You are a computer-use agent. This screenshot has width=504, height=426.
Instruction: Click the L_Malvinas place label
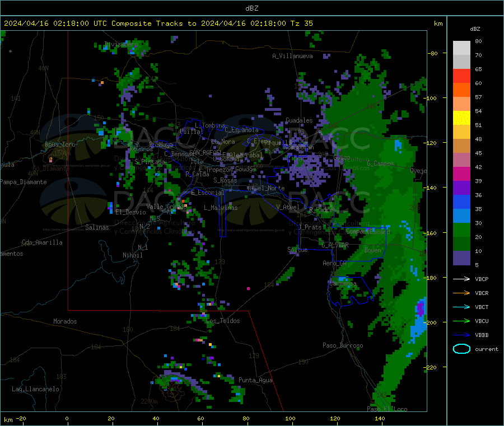pos(221,208)
